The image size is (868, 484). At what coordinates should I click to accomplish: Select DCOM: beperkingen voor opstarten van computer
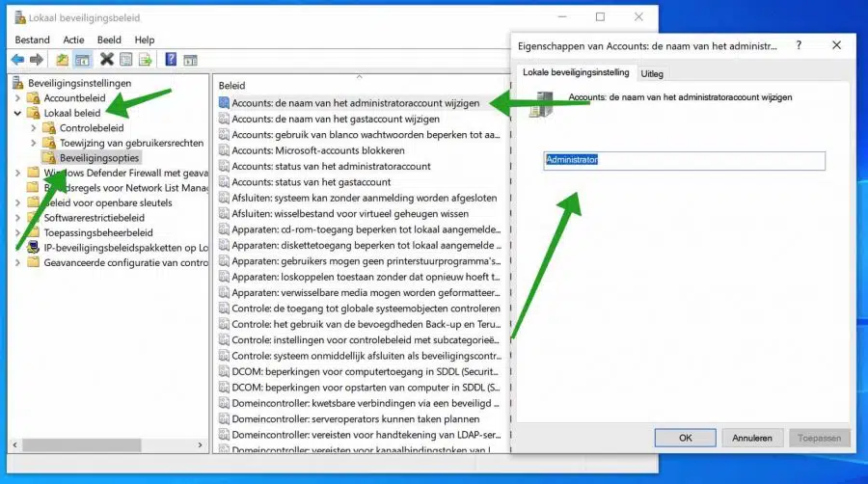(x=366, y=388)
